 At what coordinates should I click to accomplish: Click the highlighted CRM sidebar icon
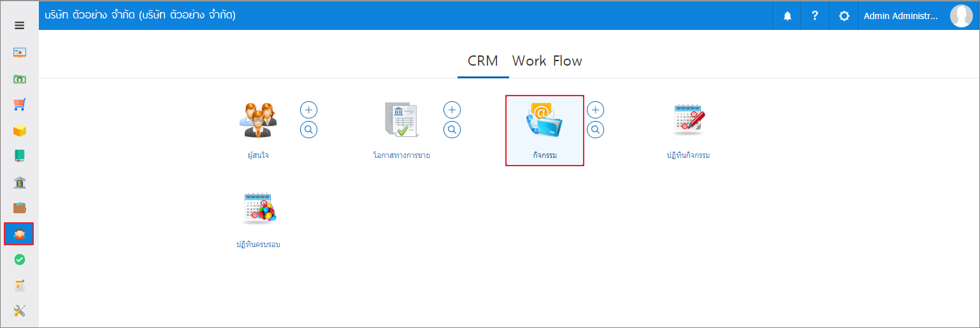click(19, 234)
